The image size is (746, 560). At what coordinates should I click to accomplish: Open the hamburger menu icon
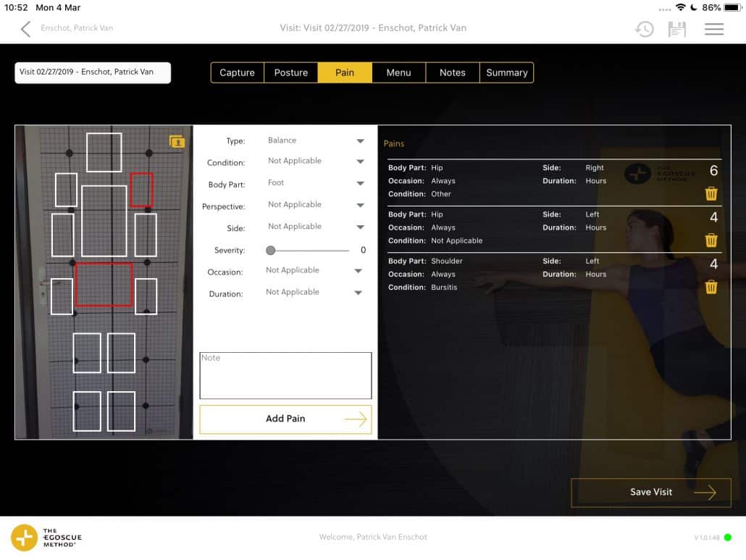click(x=714, y=29)
